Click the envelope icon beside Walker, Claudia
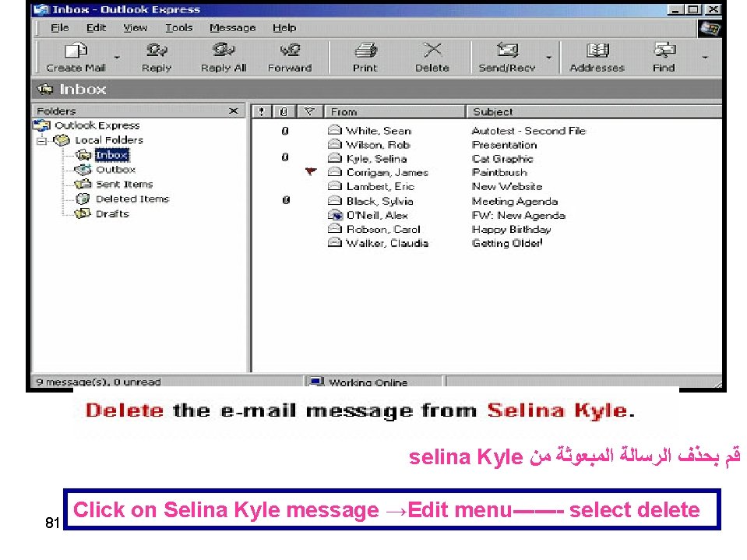The width and height of the screenshot is (747, 560). tap(335, 243)
